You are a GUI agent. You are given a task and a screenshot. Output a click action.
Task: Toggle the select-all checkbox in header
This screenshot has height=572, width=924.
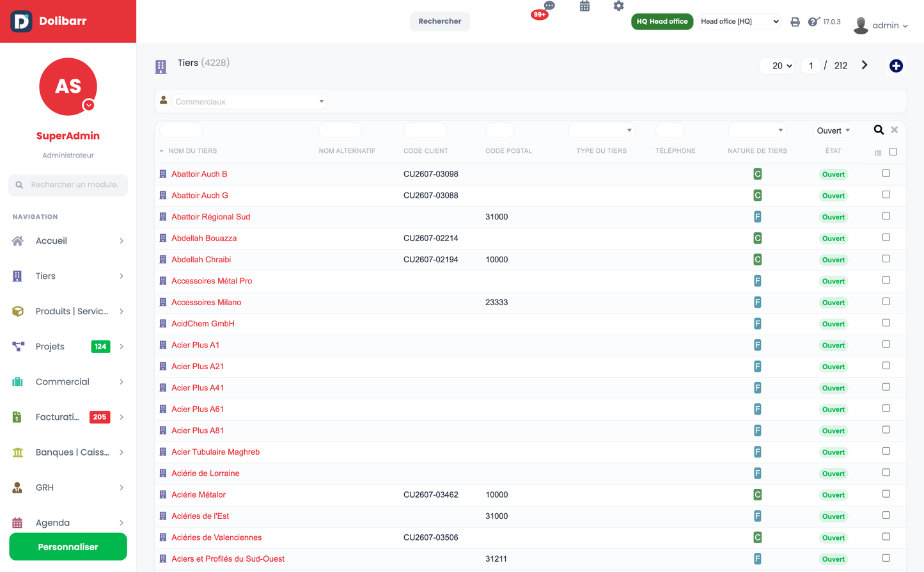pyautogui.click(x=893, y=152)
